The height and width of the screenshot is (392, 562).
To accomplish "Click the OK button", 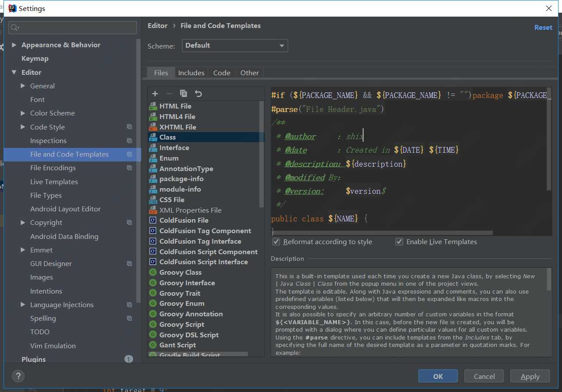I will pyautogui.click(x=438, y=376).
